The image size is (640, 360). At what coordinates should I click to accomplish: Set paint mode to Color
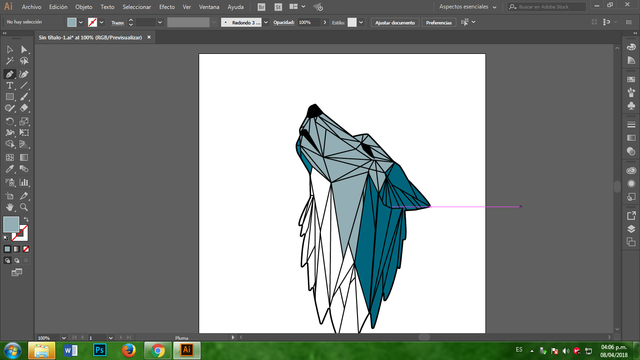coord(7,249)
